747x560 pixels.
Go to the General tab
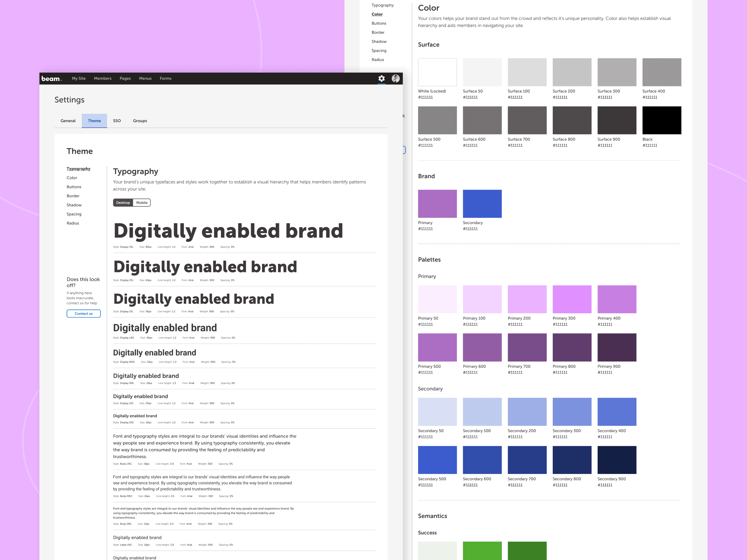[x=68, y=121]
